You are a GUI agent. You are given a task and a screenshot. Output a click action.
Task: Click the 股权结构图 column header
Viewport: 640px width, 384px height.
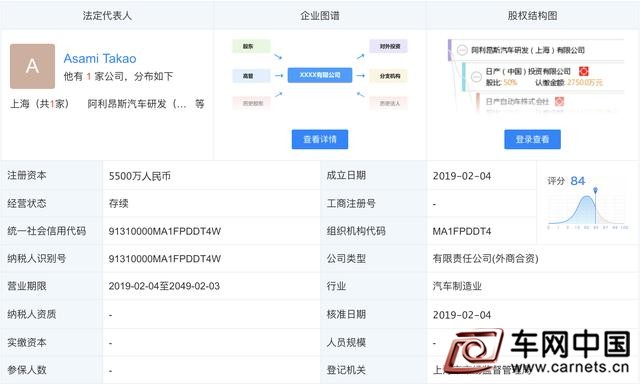pos(532,16)
